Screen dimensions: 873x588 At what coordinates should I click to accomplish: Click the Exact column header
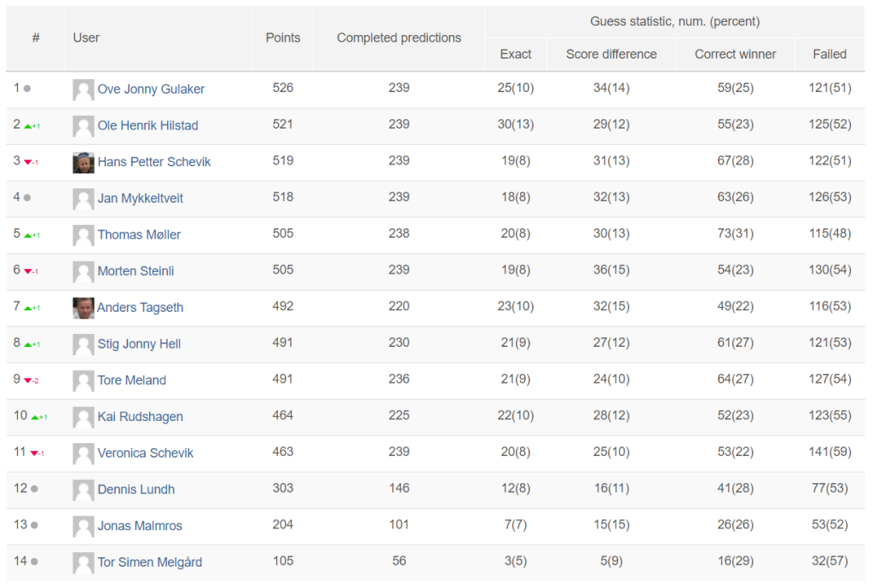pos(516,54)
